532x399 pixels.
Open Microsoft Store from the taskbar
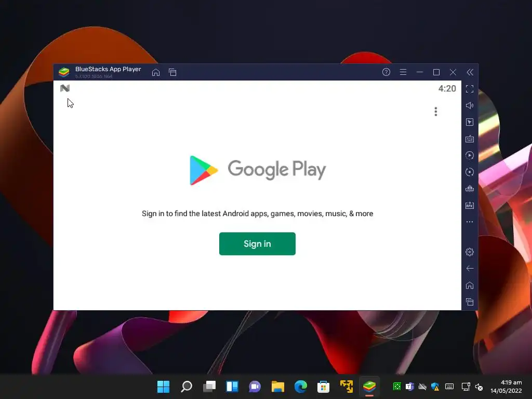pos(323,387)
